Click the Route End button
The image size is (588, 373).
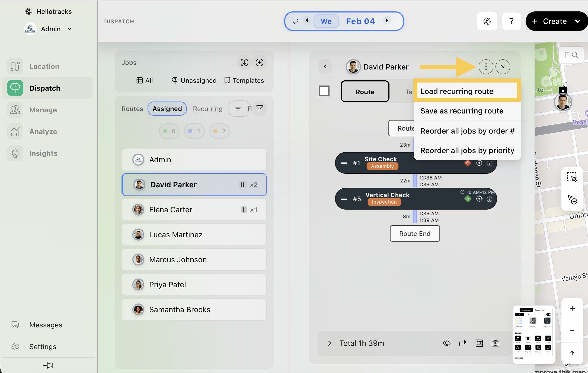click(x=415, y=234)
